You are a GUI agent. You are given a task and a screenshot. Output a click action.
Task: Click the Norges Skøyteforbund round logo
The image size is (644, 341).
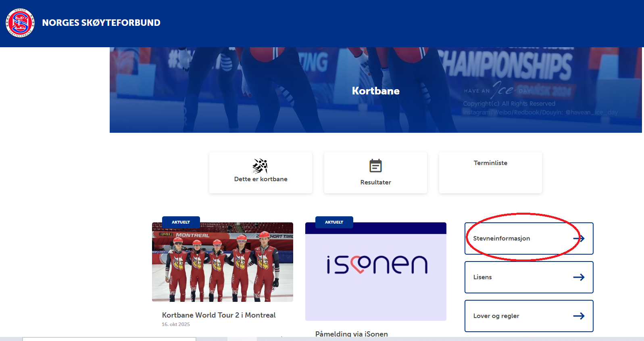(20, 23)
